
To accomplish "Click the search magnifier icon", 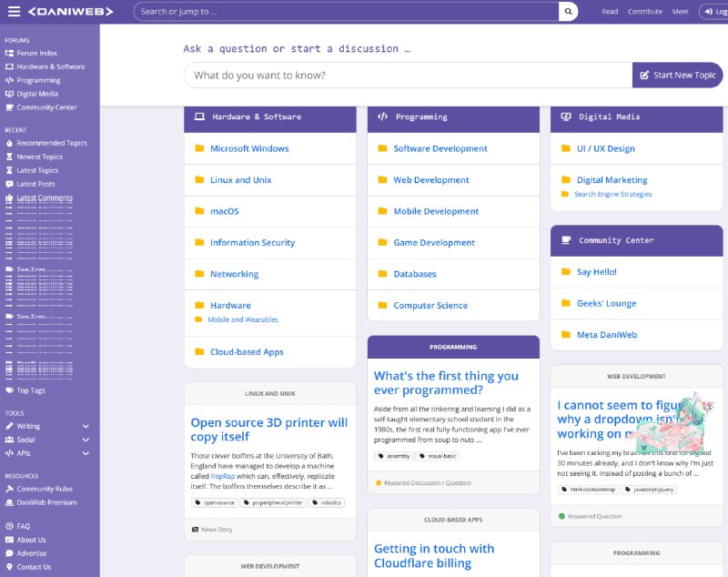I will 569,12.
